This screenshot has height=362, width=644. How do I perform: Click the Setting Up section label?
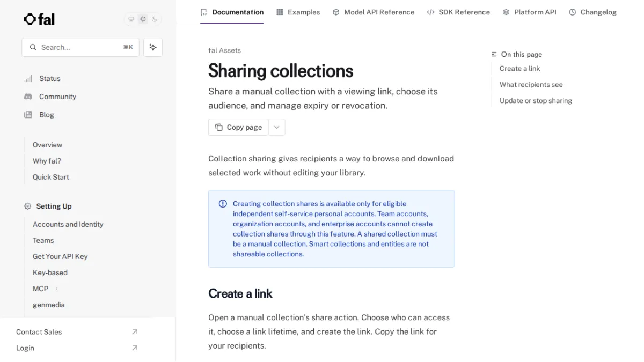(x=54, y=206)
